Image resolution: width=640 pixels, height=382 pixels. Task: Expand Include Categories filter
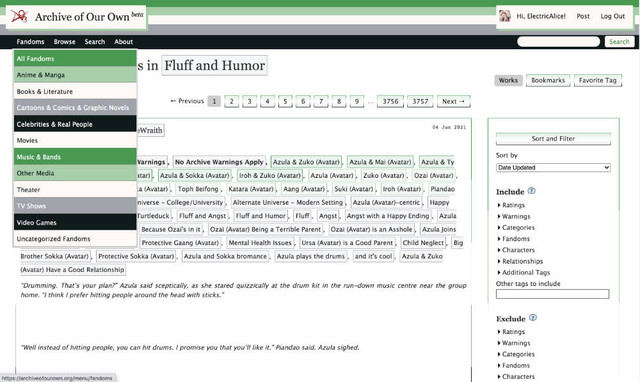[x=516, y=227]
